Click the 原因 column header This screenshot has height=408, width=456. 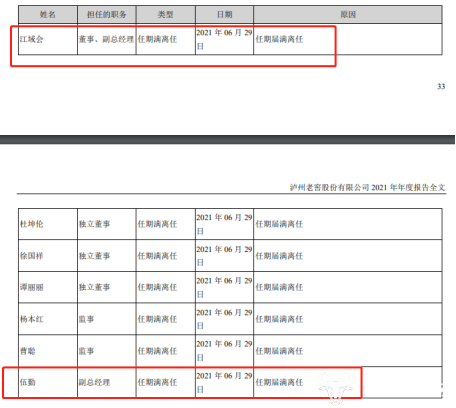pyautogui.click(x=348, y=15)
